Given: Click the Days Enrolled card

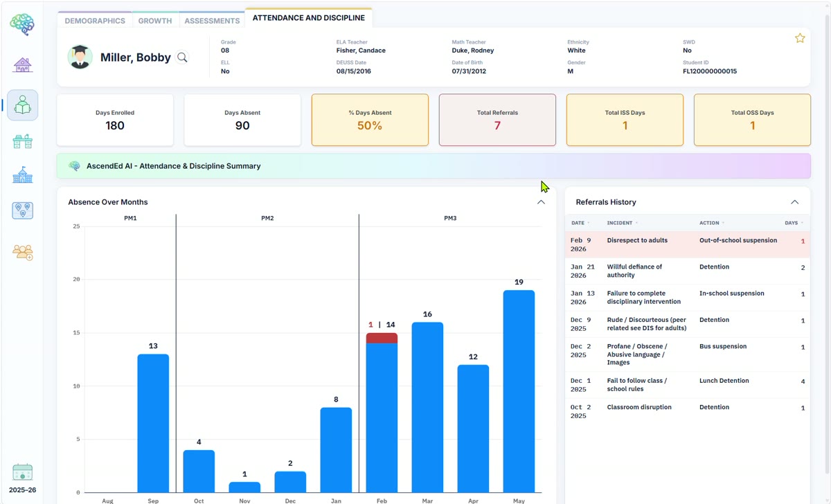Looking at the screenshot, I should pos(115,120).
